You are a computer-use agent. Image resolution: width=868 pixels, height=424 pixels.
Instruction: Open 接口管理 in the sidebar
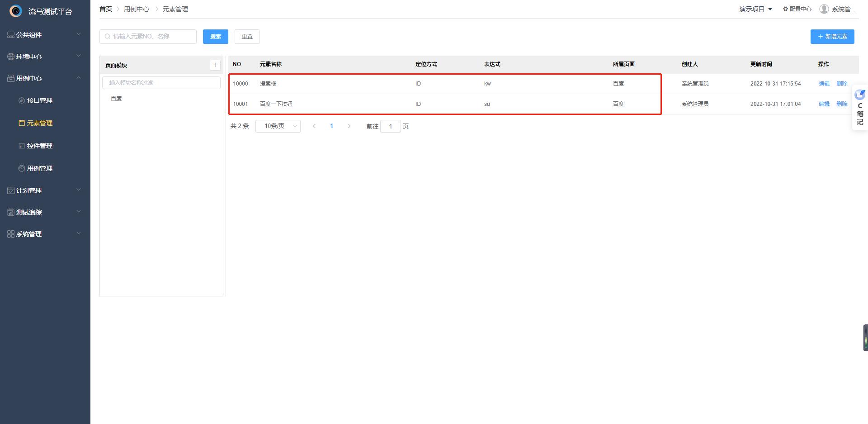tap(45, 100)
